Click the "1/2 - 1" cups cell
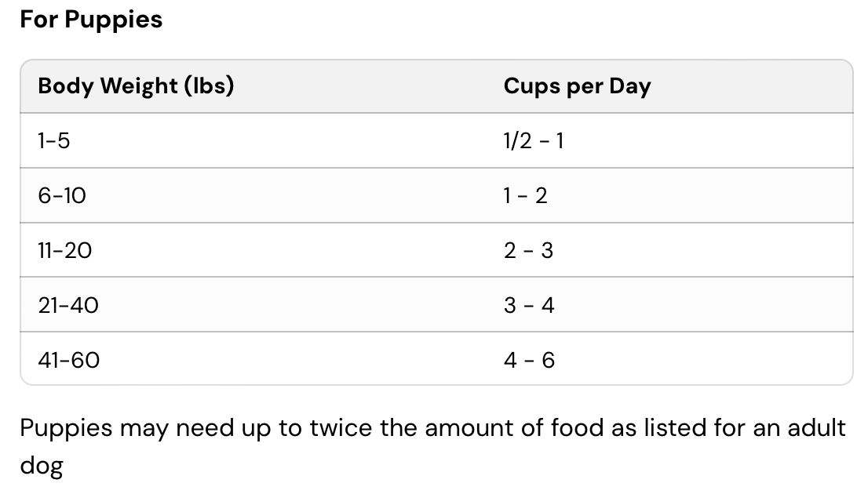The image size is (868, 494). pyautogui.click(x=533, y=140)
